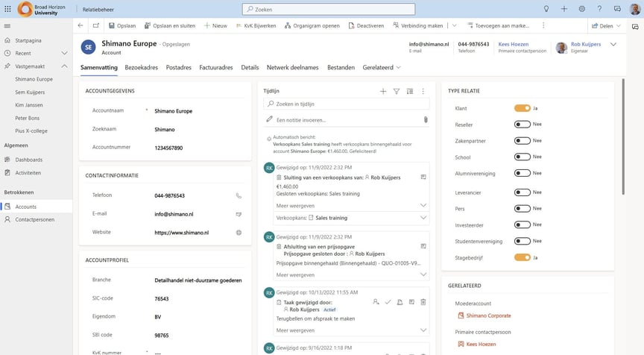Image resolution: width=644 pixels, height=355 pixels.
Task: Open the Gerelateerd tab dropdown
Action: [x=382, y=67]
